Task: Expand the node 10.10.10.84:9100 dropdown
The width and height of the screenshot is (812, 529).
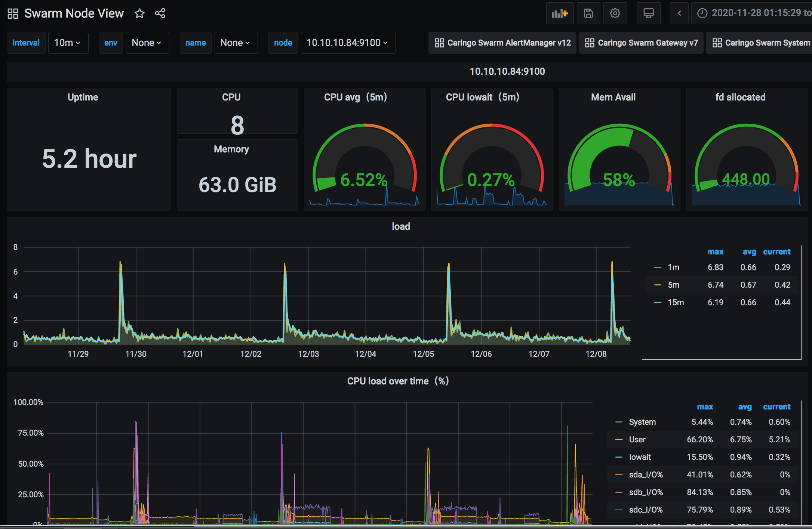Action: (348, 43)
